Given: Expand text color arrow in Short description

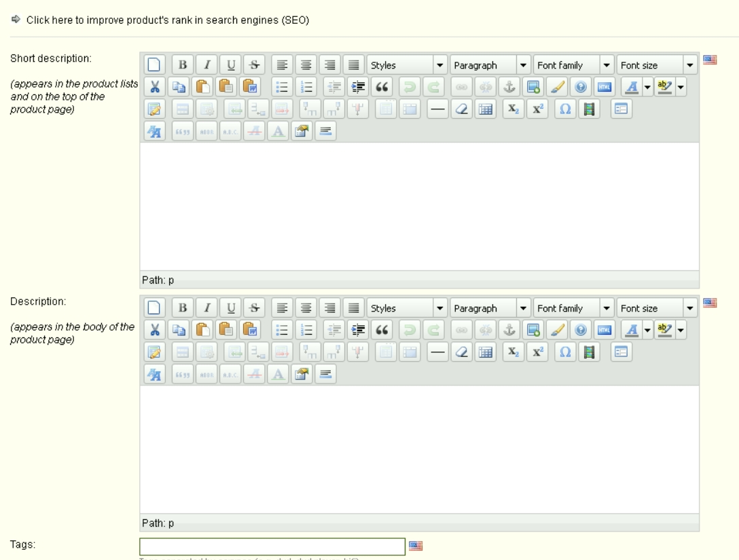Looking at the screenshot, I should (x=647, y=87).
